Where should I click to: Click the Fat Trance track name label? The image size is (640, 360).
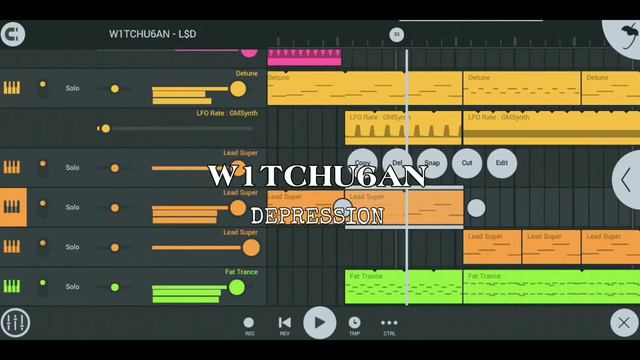coord(241,272)
